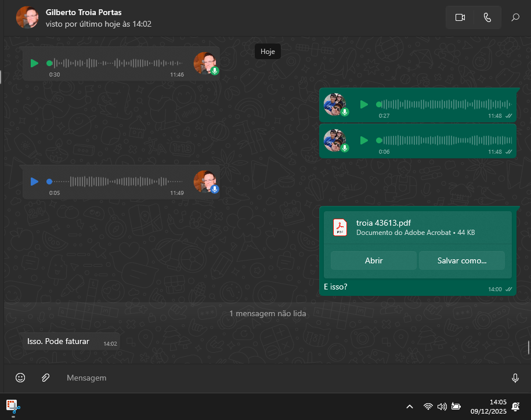Start a voice call with Gilberto
Viewport: 531px width, 420px height.
point(487,17)
